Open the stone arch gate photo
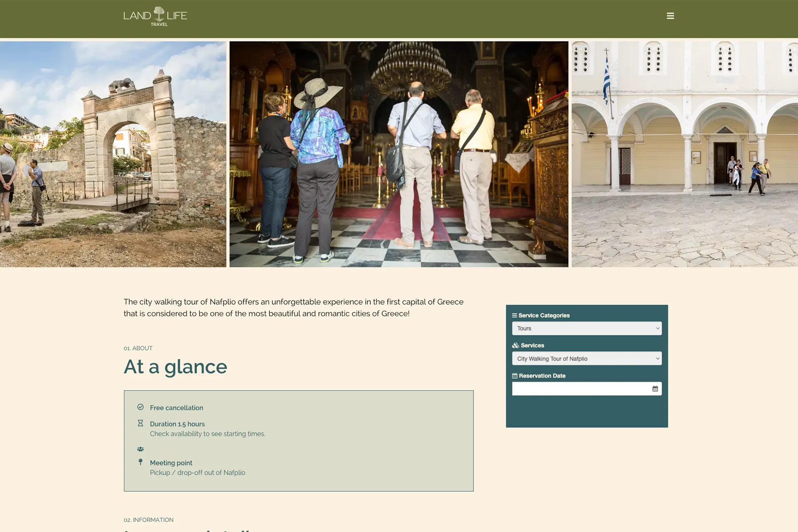Screen dimensions: 798x532 coord(113,154)
